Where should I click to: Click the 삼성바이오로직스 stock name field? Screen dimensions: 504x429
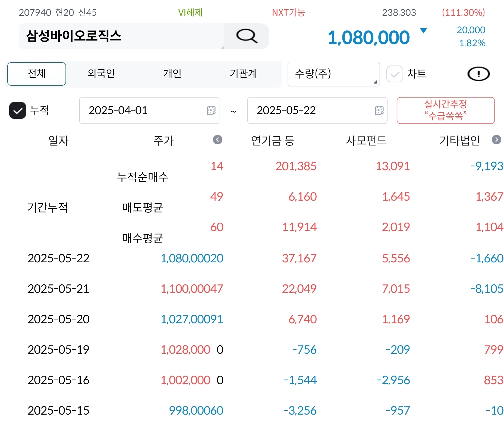click(x=121, y=36)
